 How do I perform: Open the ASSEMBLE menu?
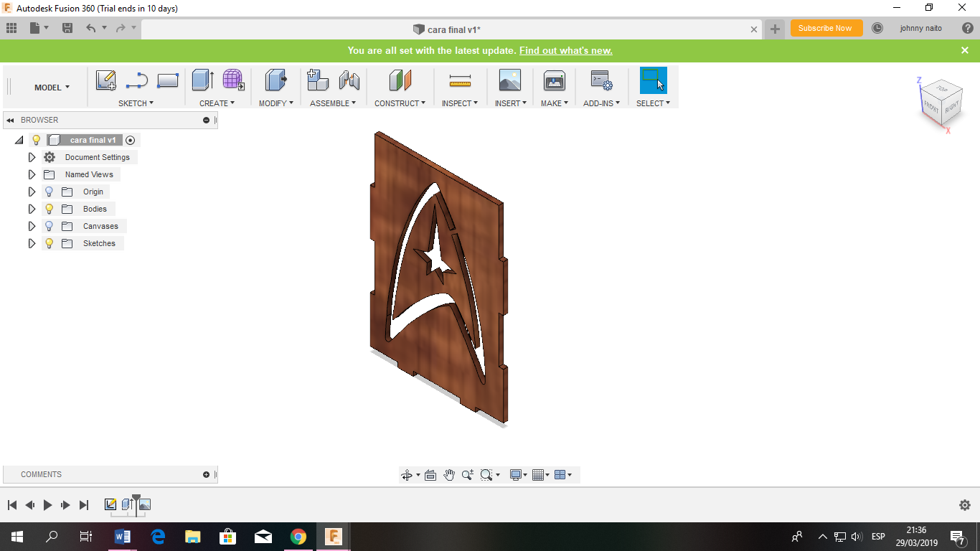pos(334,103)
